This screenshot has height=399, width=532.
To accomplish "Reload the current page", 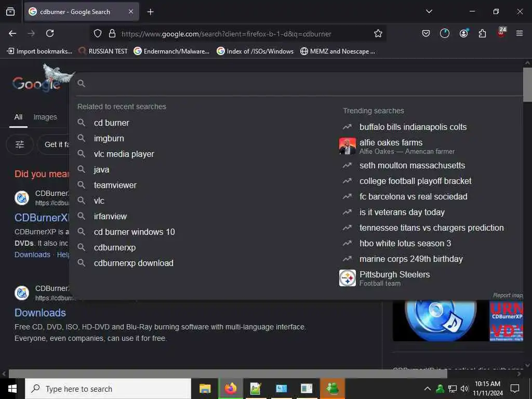I will coord(50,33).
